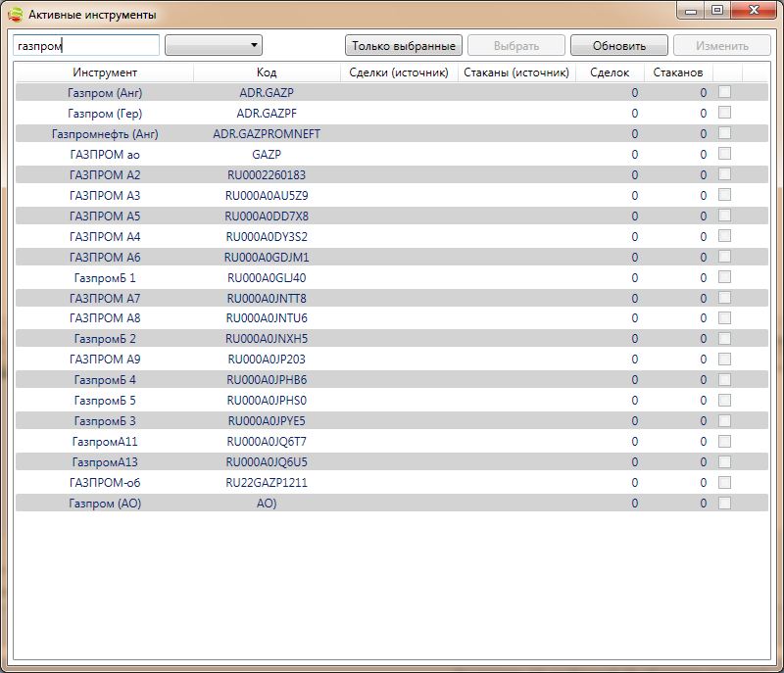Click the ГазпромБ 1 instrument name

point(105,278)
